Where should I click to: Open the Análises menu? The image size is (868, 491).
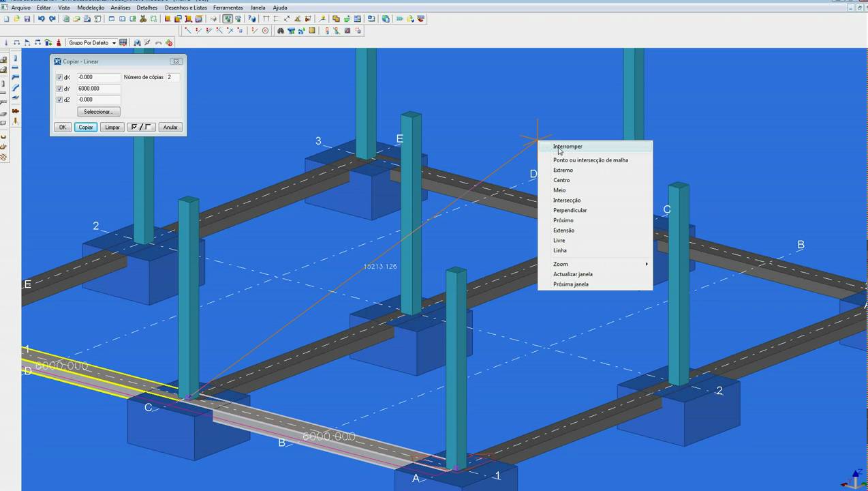click(121, 8)
